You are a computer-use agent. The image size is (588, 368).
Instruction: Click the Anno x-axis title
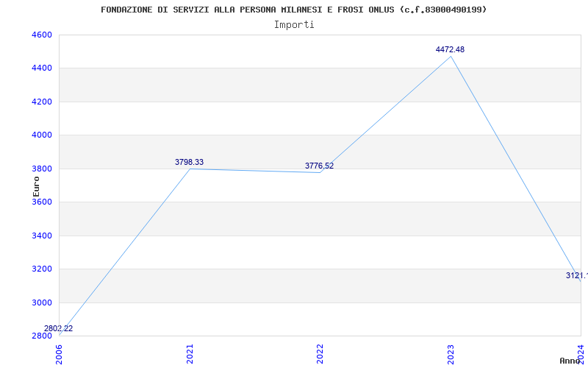click(x=570, y=361)
